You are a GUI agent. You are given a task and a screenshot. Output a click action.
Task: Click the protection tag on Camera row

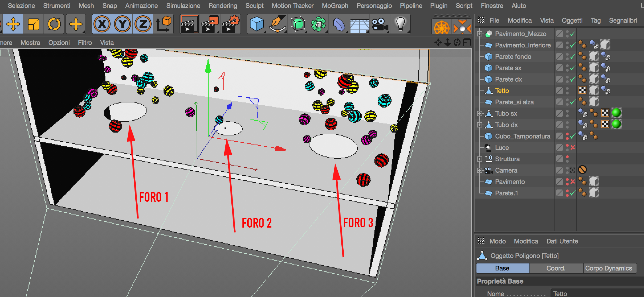coord(582,170)
